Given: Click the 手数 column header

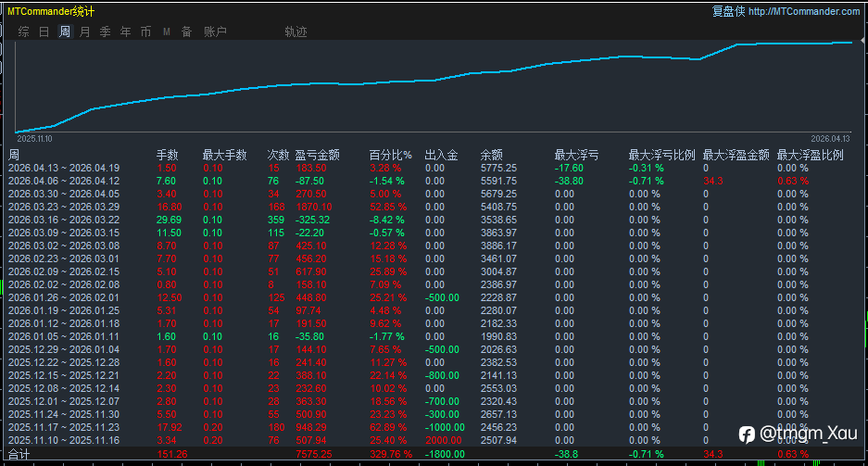Looking at the screenshot, I should (167, 155).
